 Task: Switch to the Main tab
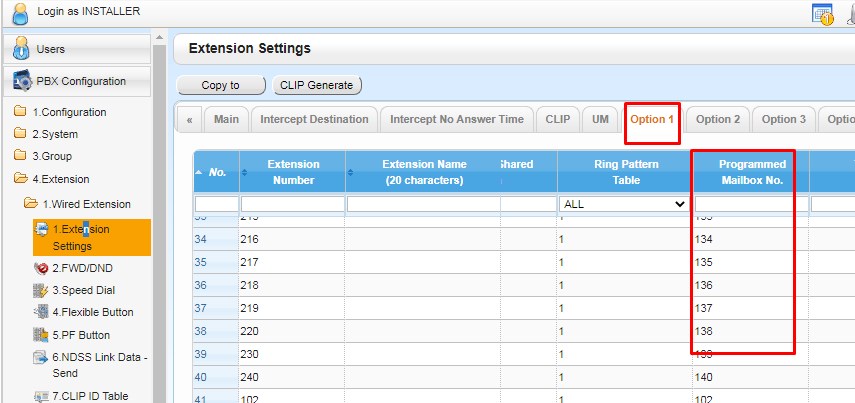(x=226, y=119)
